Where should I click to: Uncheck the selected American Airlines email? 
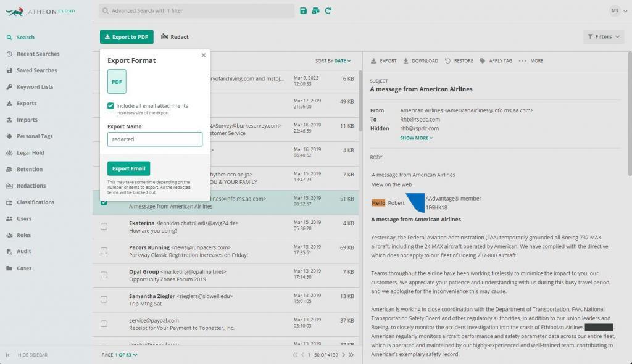coord(104,202)
